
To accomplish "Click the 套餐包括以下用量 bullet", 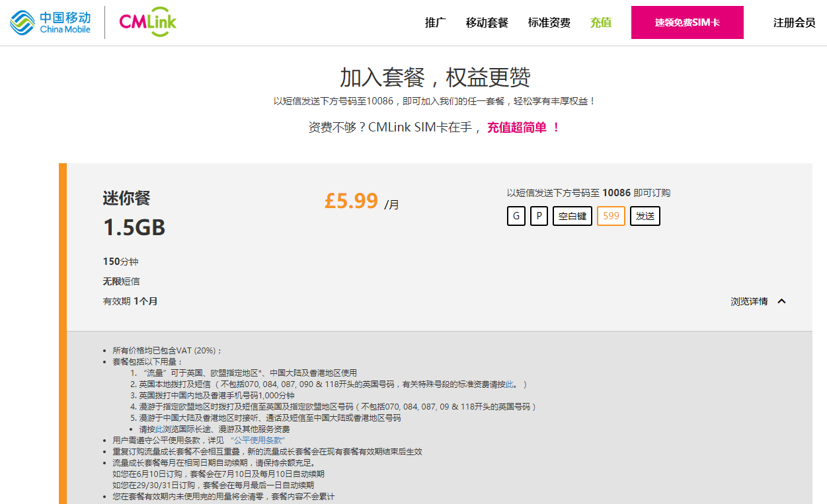I will 147,361.
